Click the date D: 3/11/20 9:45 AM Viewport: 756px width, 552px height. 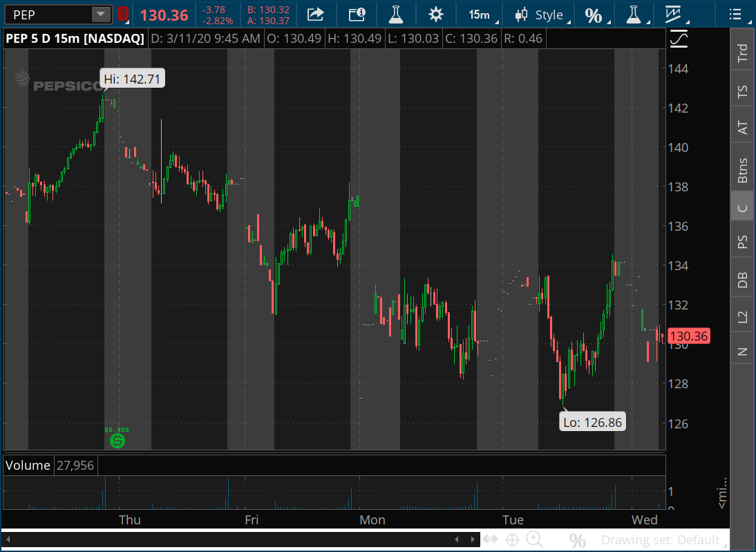click(205, 39)
